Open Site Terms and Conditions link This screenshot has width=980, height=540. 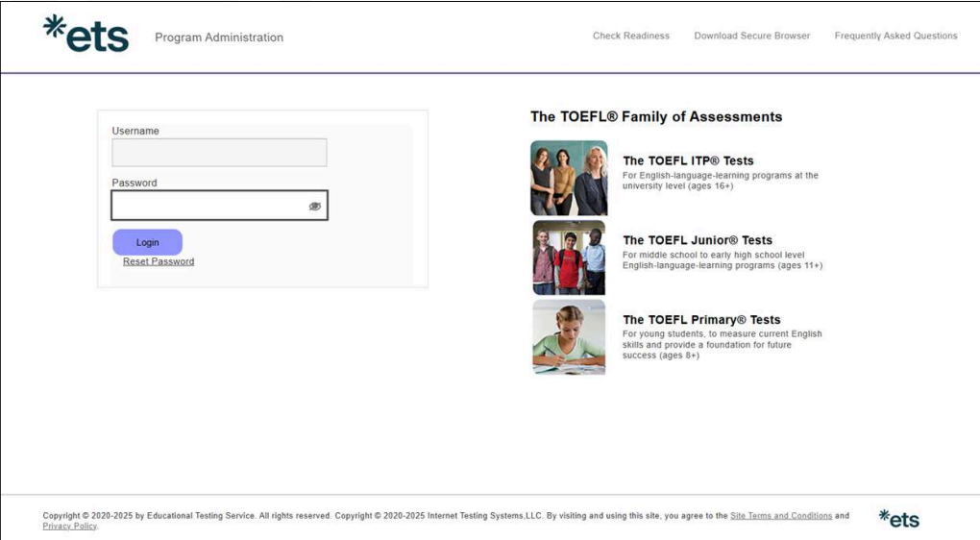pos(781,516)
